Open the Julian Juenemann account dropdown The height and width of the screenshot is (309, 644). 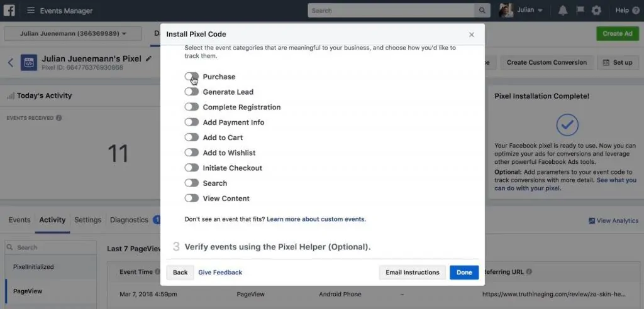click(x=73, y=33)
